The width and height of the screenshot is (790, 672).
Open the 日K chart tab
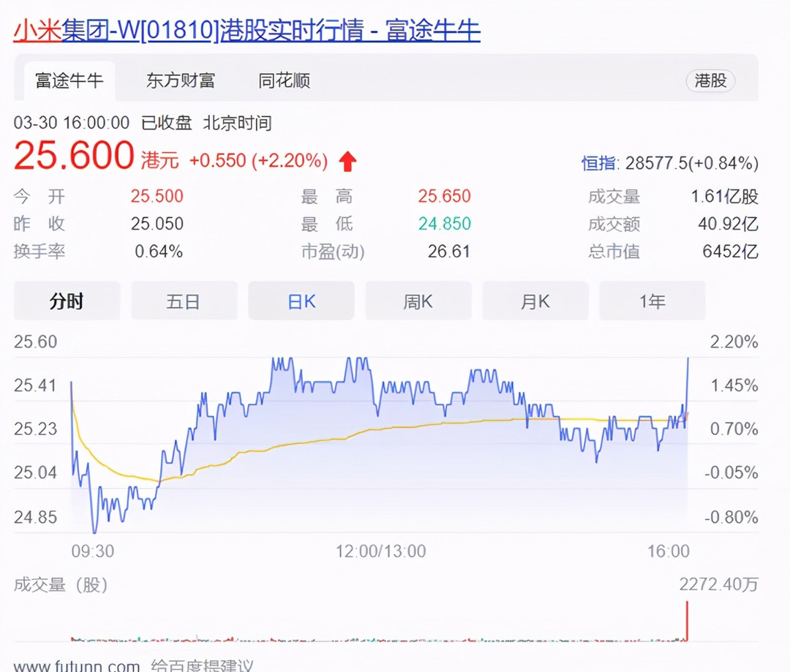pos(301,301)
